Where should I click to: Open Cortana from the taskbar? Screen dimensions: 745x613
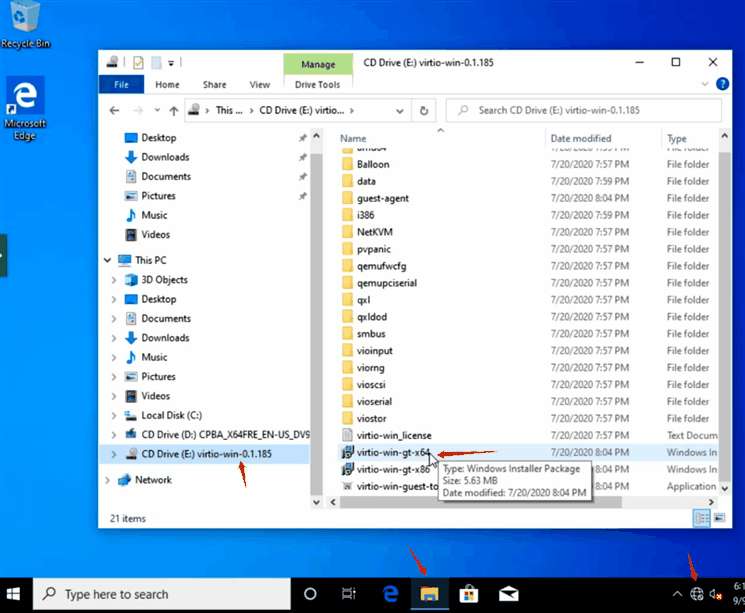coord(310,594)
